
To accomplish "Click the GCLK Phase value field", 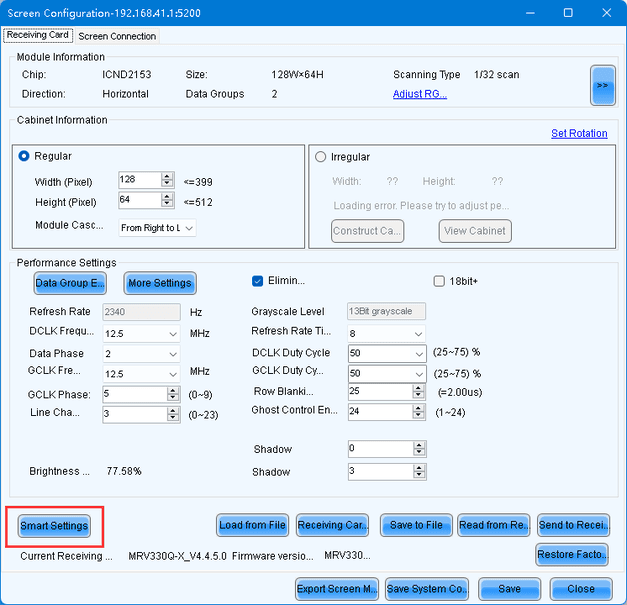I will point(135,394).
